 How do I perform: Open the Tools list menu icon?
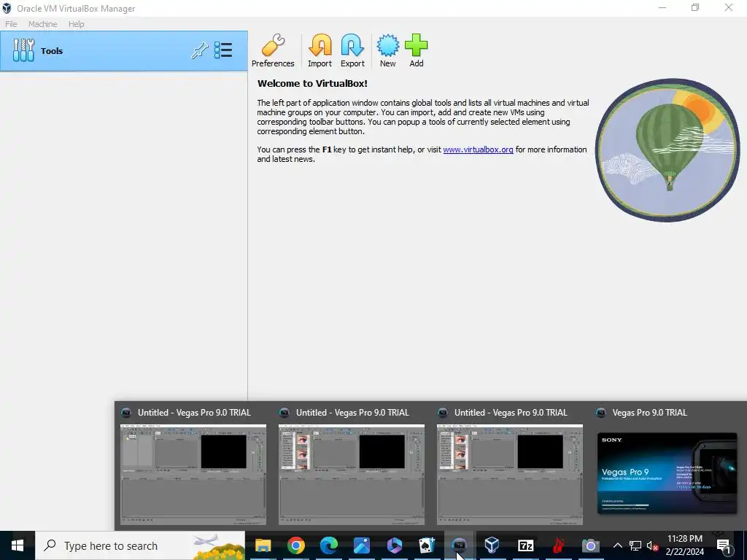point(223,50)
